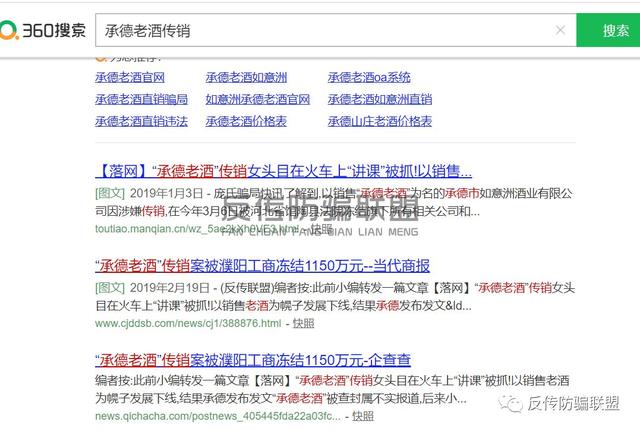View 快照 for the toutiao.manqian.cn result
The height and width of the screenshot is (431, 640).
[x=321, y=229]
